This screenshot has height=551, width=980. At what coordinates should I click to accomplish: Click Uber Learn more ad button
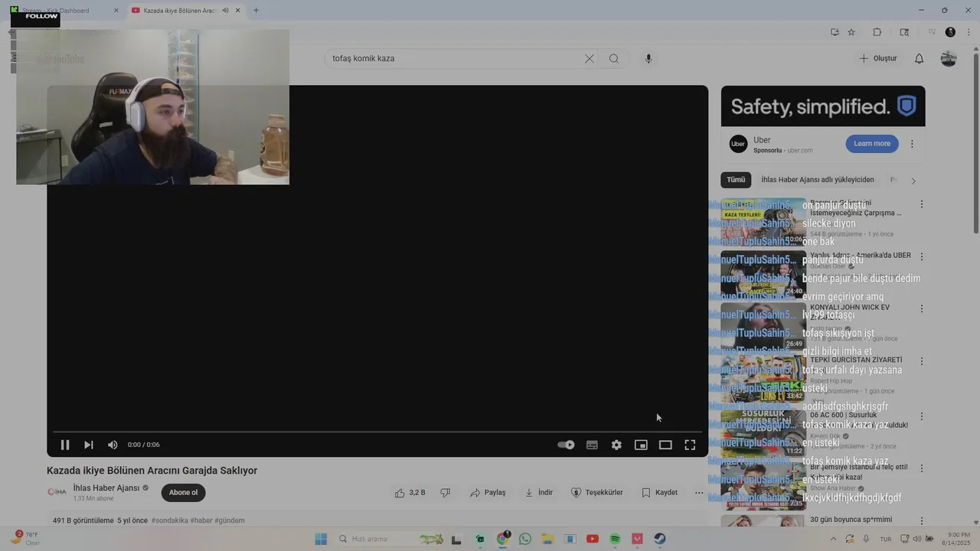click(x=872, y=144)
